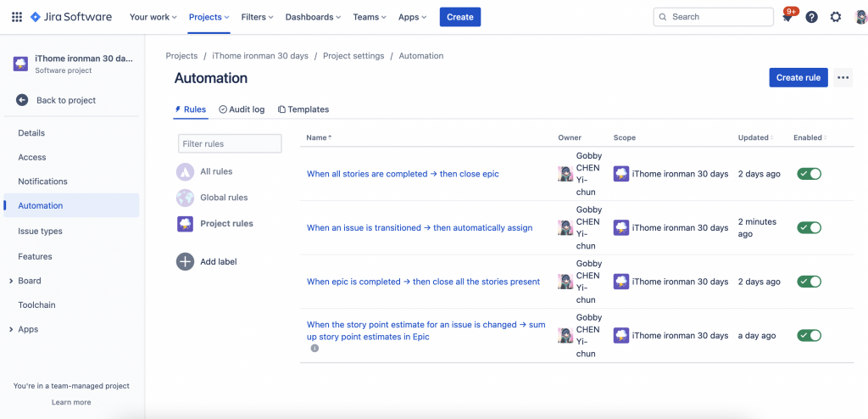Focus the top Search field

(714, 17)
